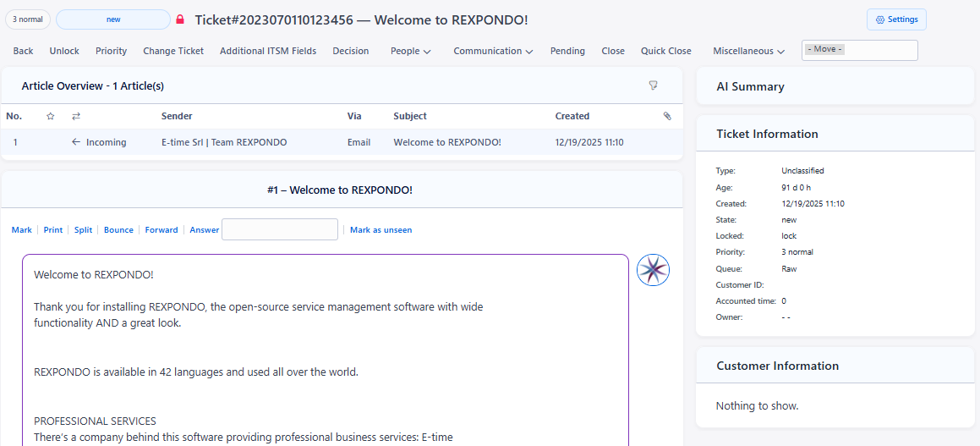Bounce the article
Viewport: 980px width, 446px height.
coord(118,229)
